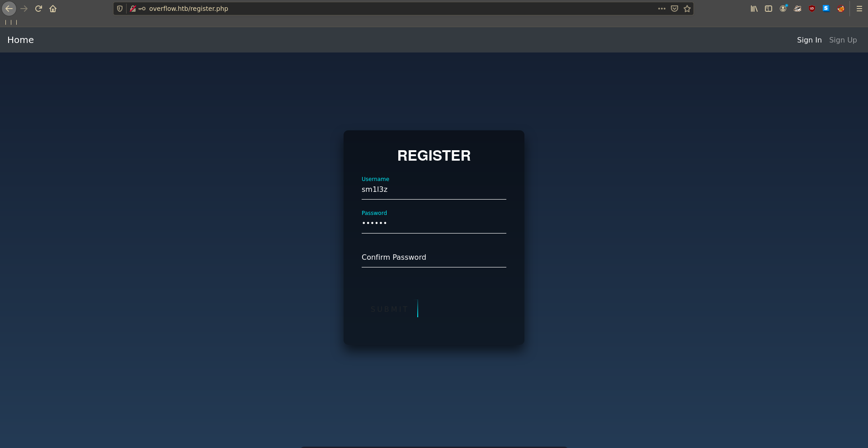Reload the current page
Viewport: 868px width, 448px height.
click(x=38, y=9)
